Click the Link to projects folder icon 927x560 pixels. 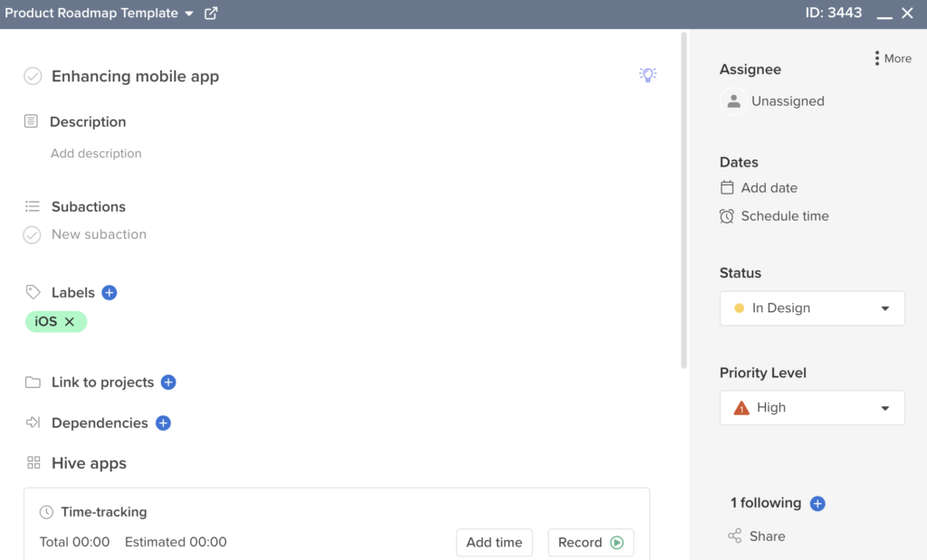tap(33, 382)
